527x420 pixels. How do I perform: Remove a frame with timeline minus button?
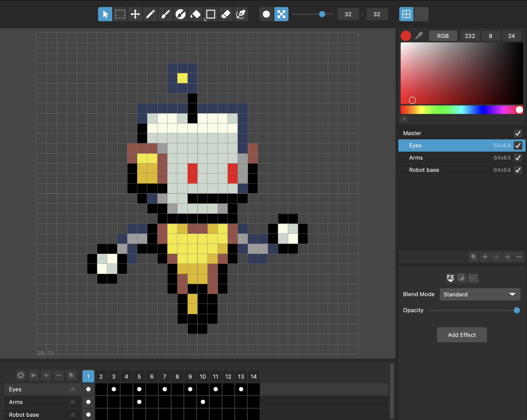[59, 375]
